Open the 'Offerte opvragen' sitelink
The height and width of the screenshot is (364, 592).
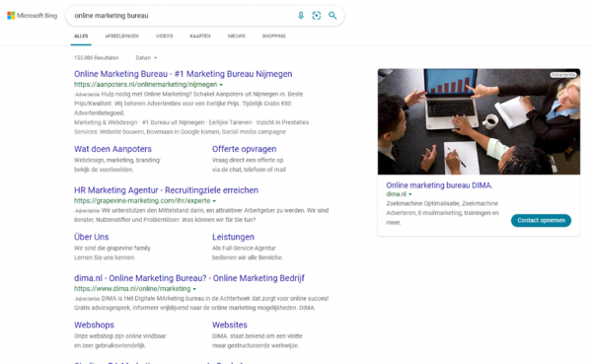[245, 149]
